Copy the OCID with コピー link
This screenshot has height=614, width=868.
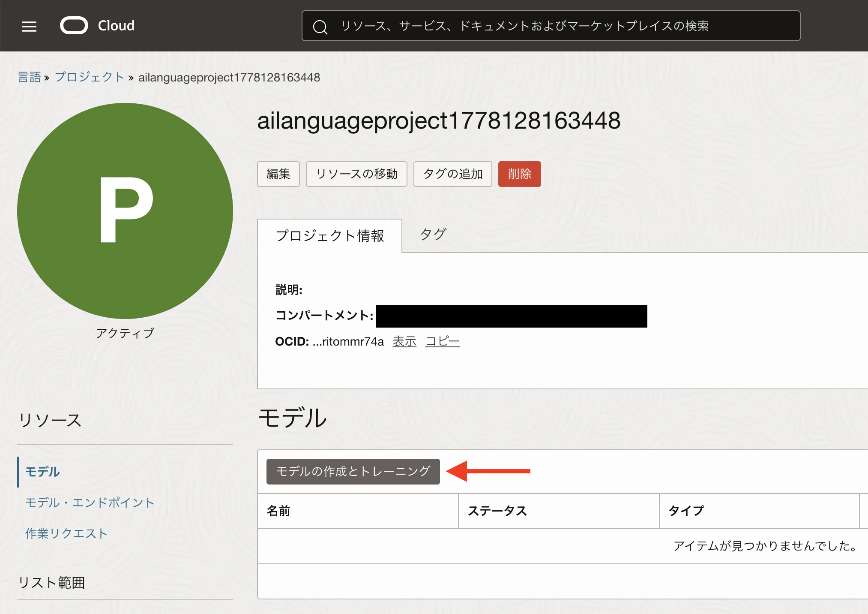click(443, 341)
